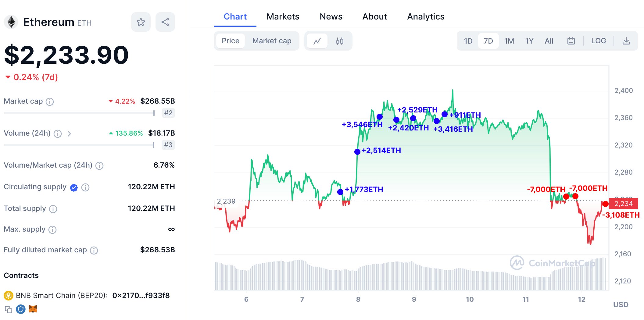Click the share icon next to Ethereum
The height and width of the screenshot is (320, 644).
(x=165, y=22)
